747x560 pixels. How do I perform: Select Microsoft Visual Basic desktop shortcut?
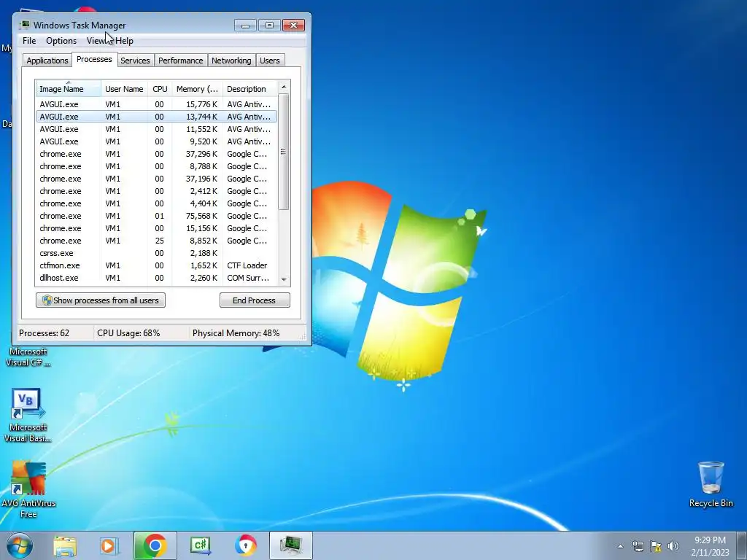[28, 415]
